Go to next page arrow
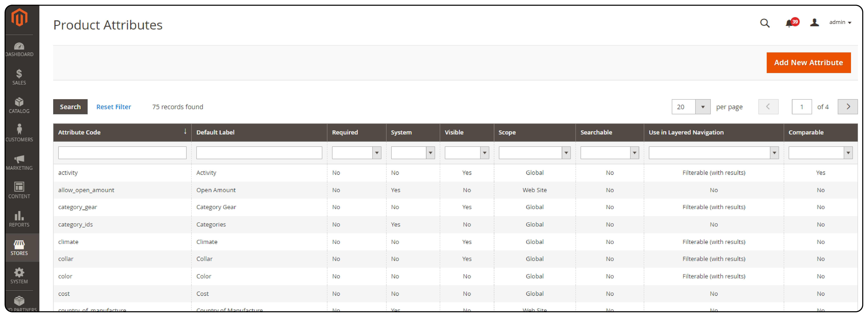The height and width of the screenshot is (317, 868). pyautogui.click(x=848, y=107)
